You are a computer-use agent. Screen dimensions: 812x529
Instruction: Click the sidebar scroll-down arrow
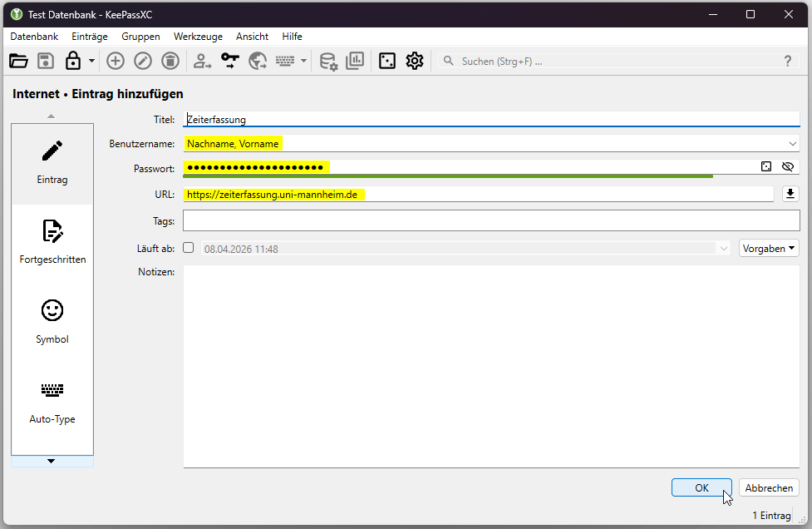51,461
